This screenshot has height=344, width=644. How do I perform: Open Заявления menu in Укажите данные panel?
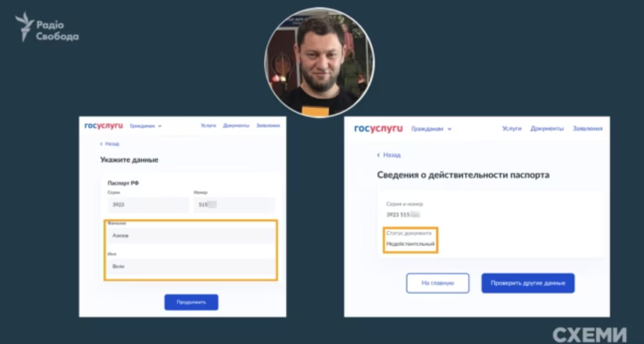[268, 126]
